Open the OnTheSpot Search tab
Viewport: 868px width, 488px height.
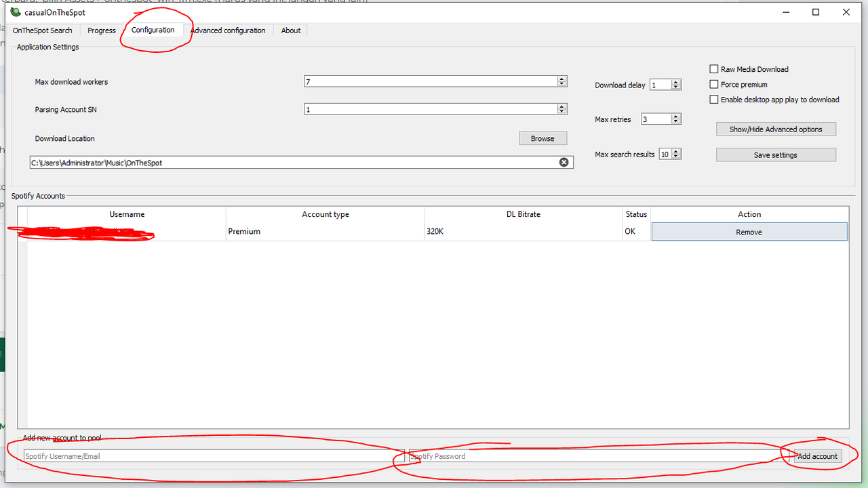[43, 30]
